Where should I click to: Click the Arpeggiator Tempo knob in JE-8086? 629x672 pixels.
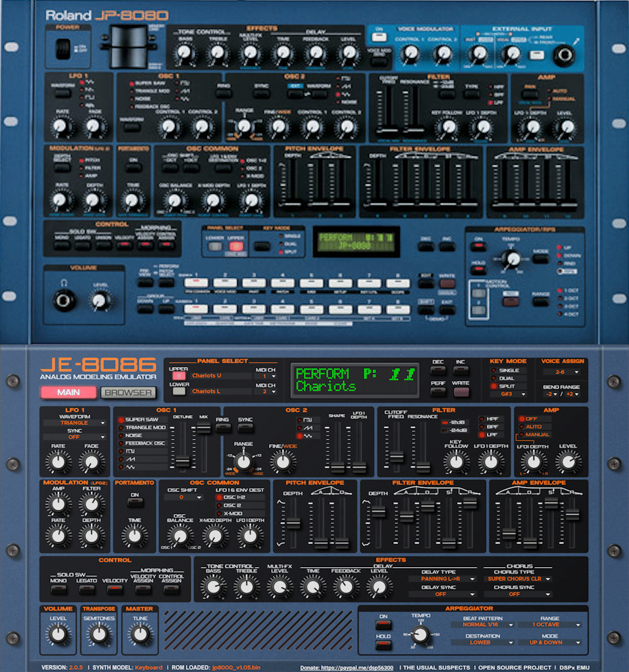coord(420,634)
